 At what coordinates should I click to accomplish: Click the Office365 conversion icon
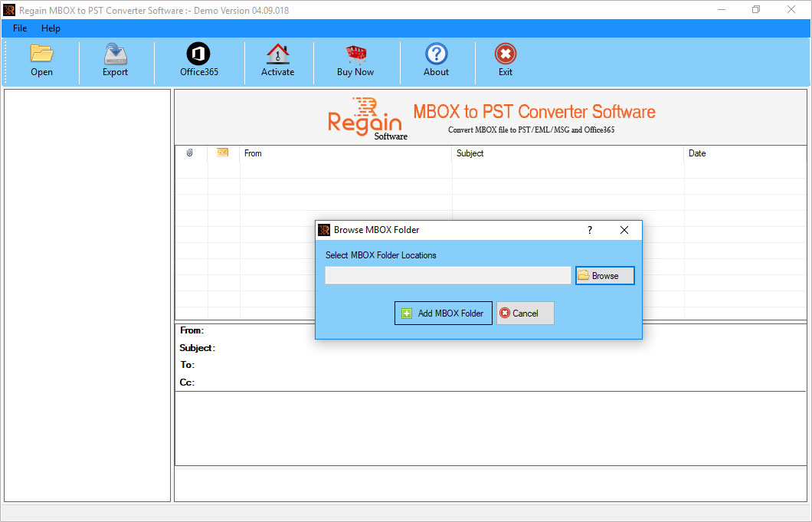(198, 60)
